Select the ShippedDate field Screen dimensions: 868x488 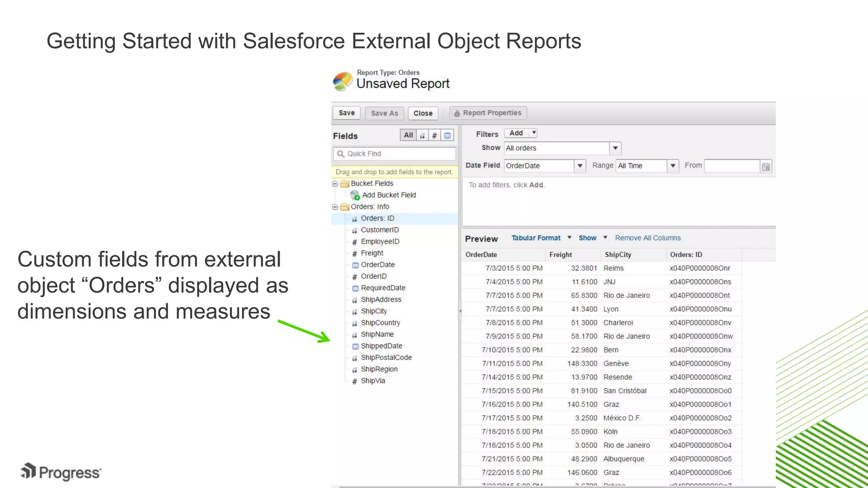(381, 346)
